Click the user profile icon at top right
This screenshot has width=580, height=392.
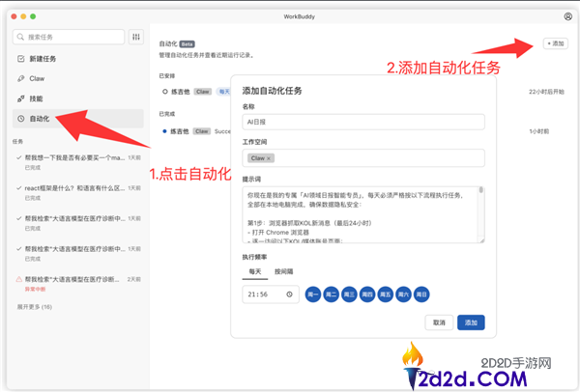point(567,16)
